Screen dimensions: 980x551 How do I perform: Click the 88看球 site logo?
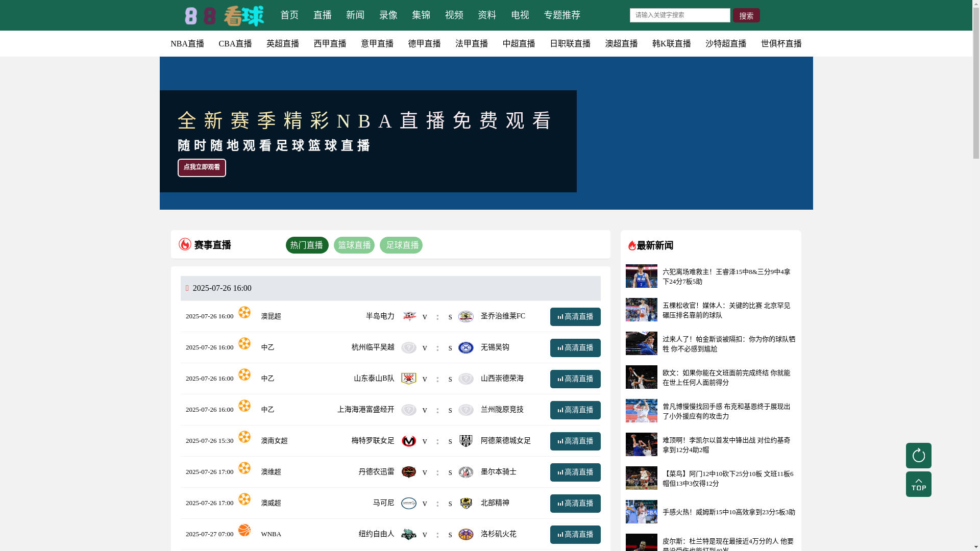(224, 16)
